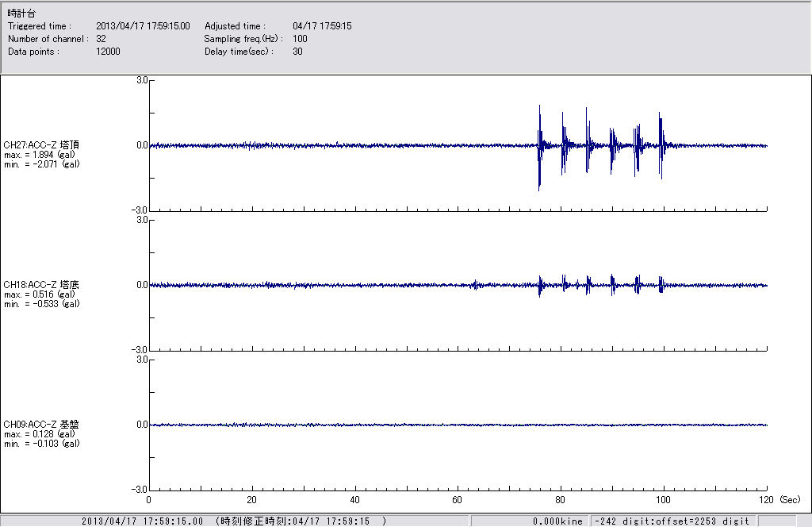Select the CH09:ACC-Z 基盤 channel label
Image resolution: width=812 pixels, height=527 pixels.
[x=41, y=425]
